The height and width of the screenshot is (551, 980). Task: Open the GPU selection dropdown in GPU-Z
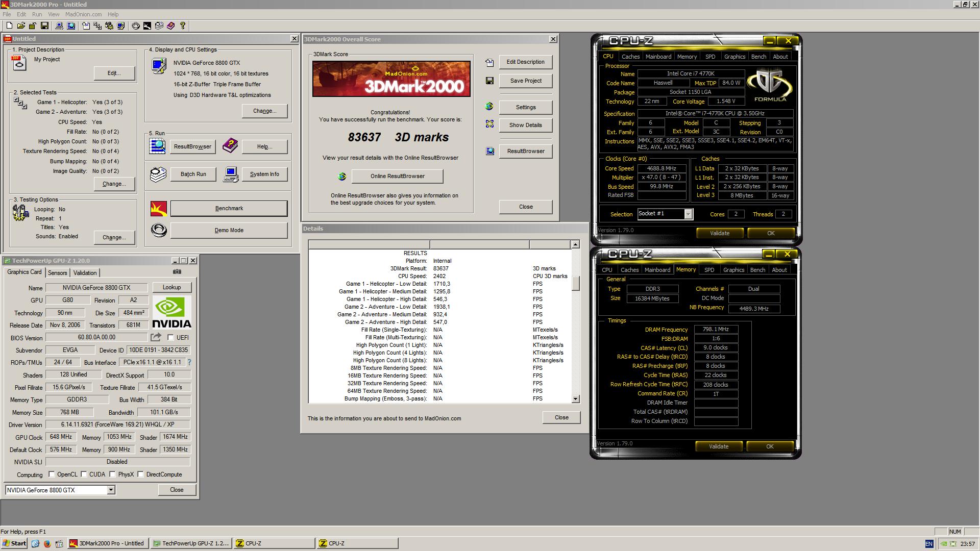tap(111, 490)
